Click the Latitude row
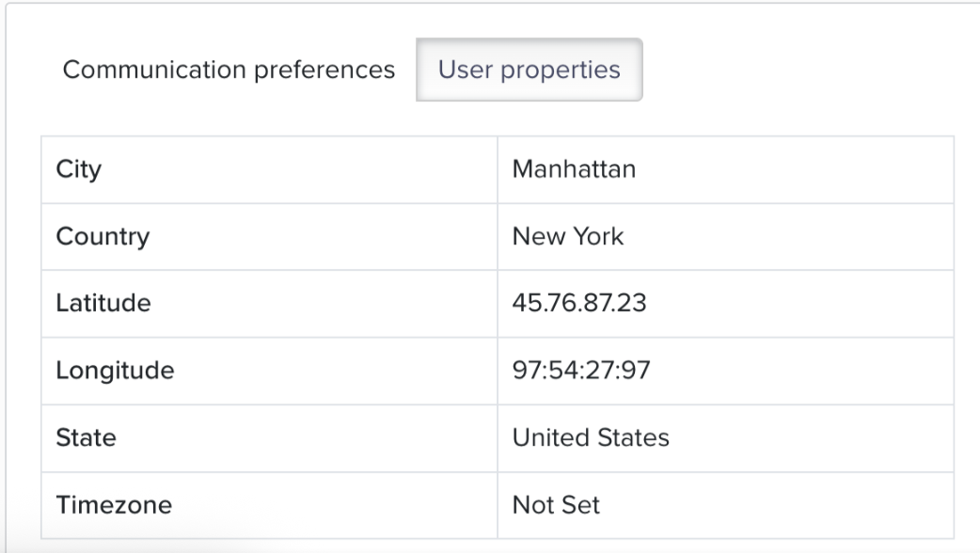This screenshot has width=980, height=553. pos(268,304)
